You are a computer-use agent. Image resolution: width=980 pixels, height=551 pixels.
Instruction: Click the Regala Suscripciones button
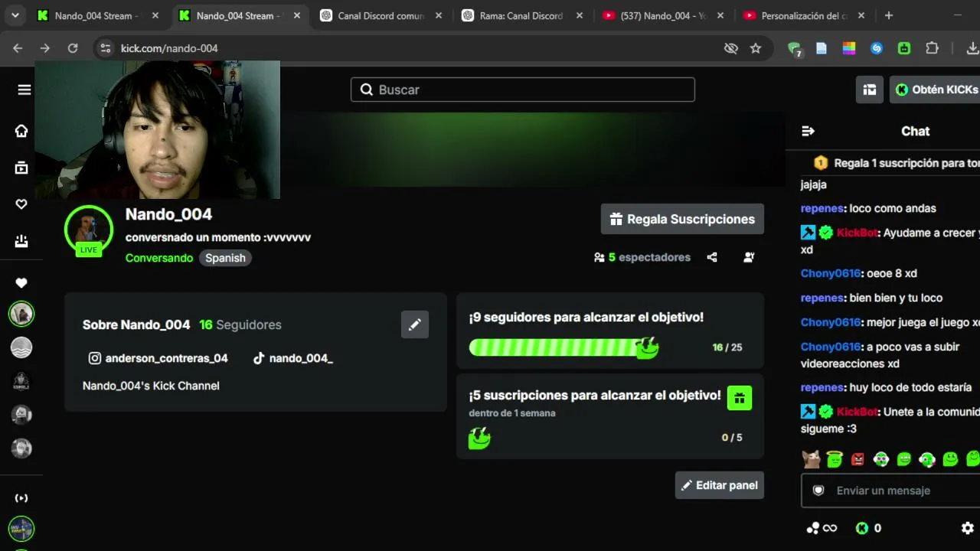[682, 219]
